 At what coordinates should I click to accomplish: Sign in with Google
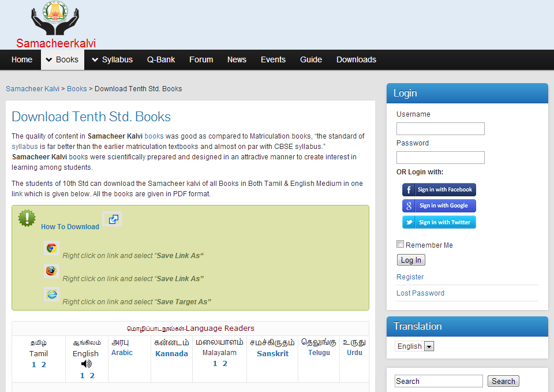(x=439, y=206)
